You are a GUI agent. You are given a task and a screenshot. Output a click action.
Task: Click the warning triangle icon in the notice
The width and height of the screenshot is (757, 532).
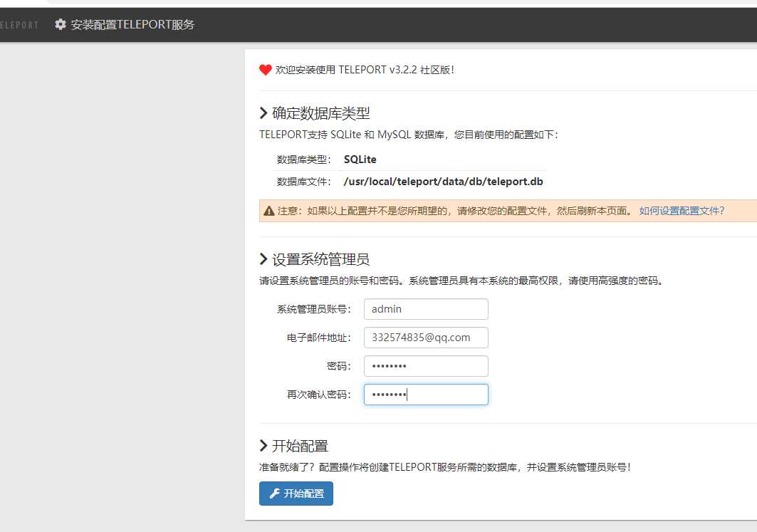269,211
